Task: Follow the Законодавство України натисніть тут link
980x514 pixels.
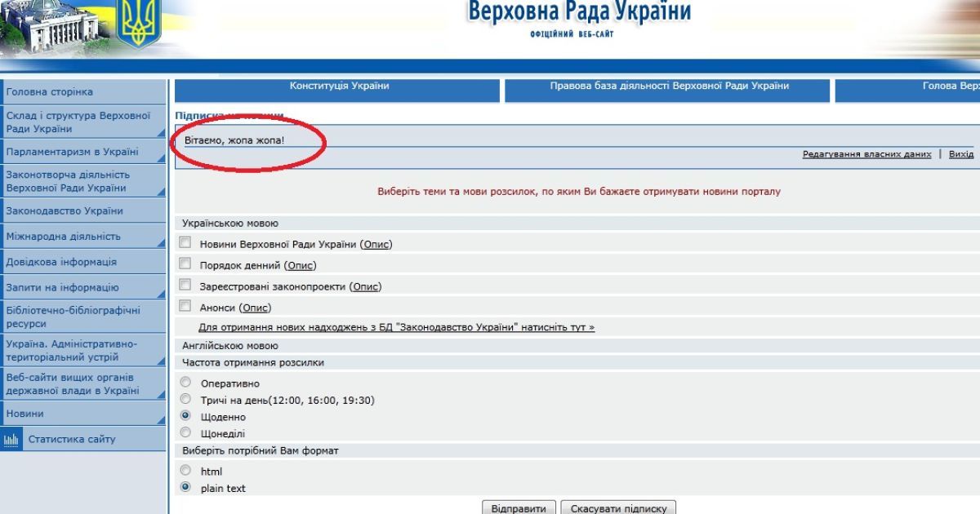Action: 397,327
